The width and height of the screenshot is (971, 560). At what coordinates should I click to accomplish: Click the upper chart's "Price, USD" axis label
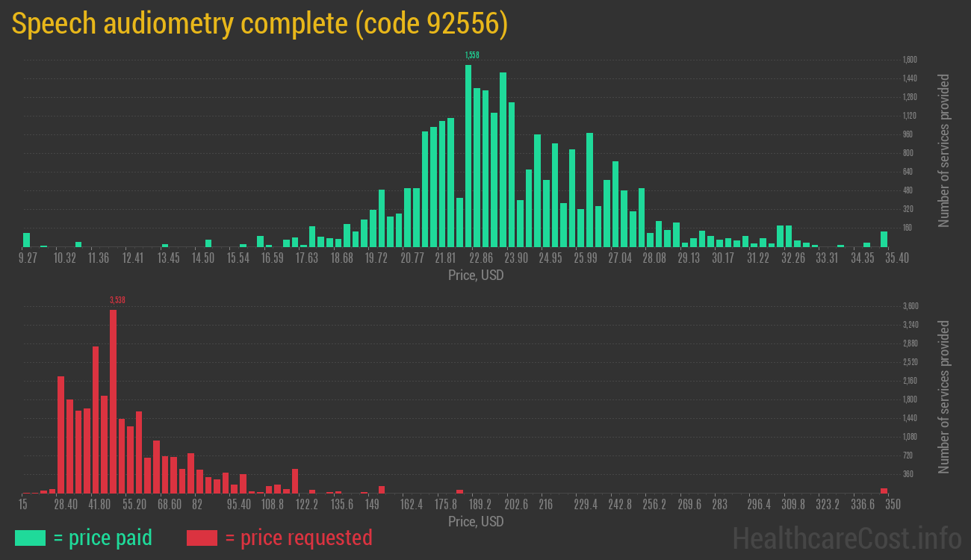476,276
